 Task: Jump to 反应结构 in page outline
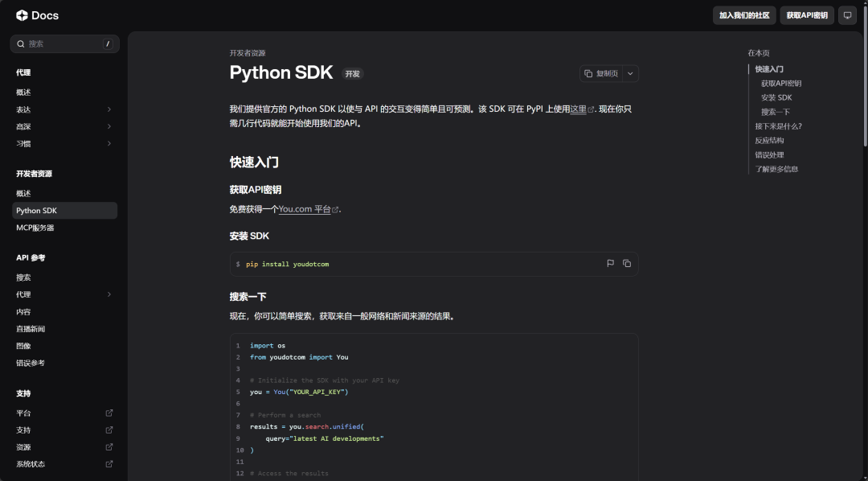(x=769, y=141)
